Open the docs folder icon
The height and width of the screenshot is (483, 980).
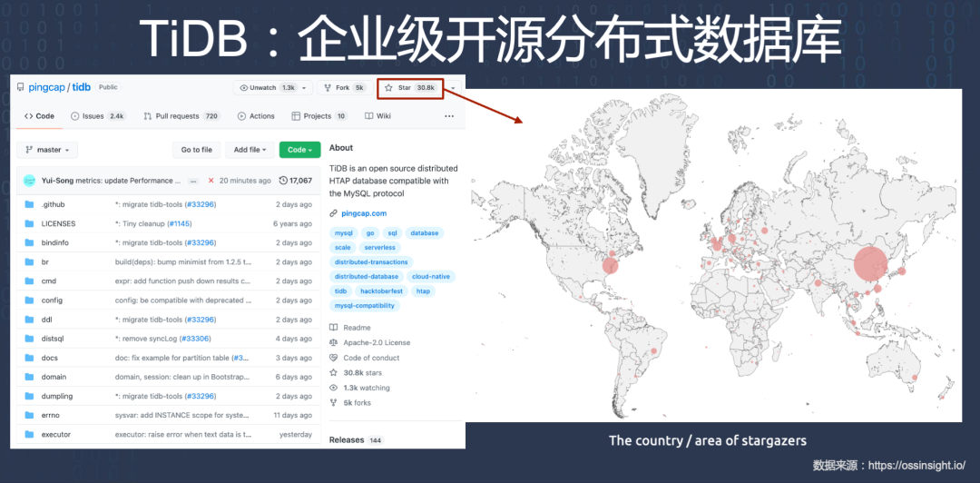click(29, 359)
